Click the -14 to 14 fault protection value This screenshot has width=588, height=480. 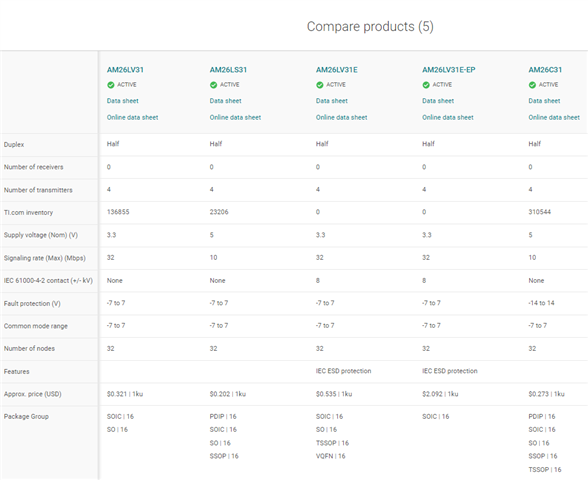point(541,303)
